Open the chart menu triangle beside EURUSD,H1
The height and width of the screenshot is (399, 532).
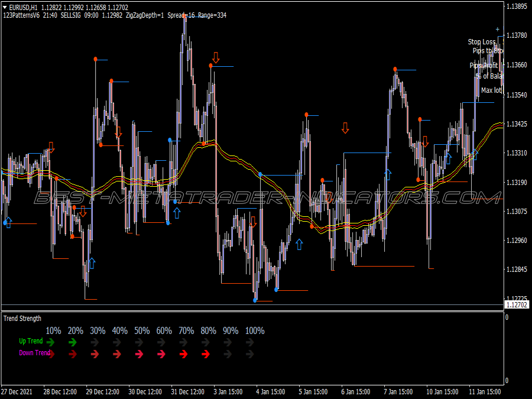pos(5,7)
